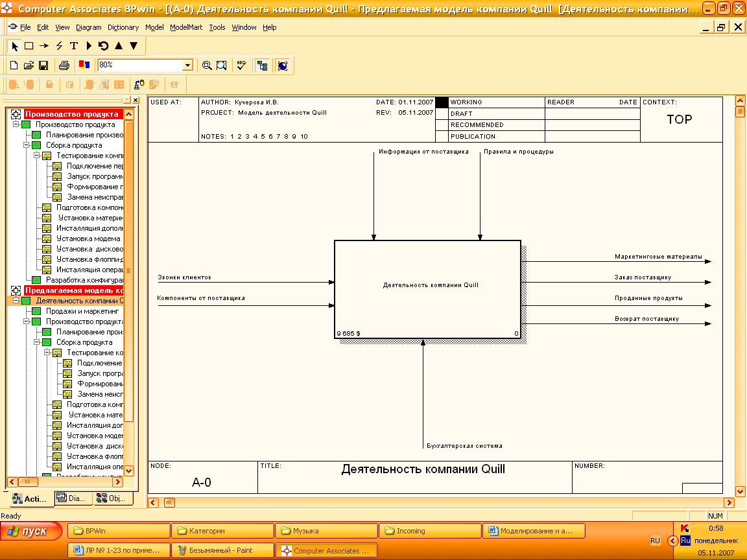The width and height of the screenshot is (747, 560).
Task: Collapse the first Тестирование компл branch
Action: click(37, 156)
